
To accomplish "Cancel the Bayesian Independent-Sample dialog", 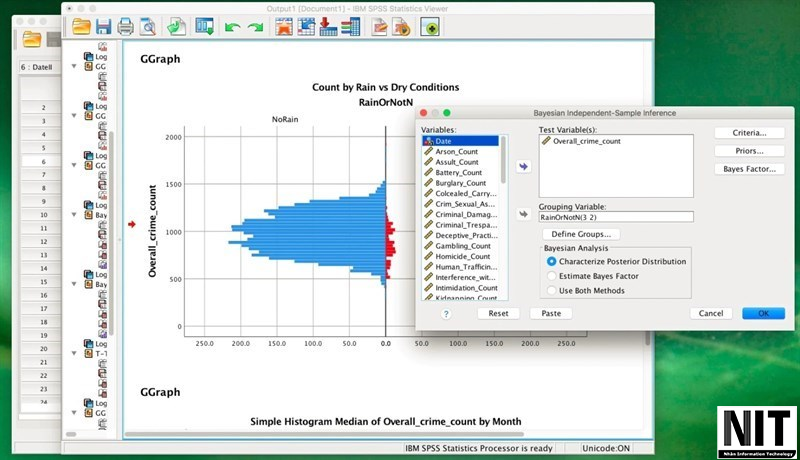I will pos(711,314).
